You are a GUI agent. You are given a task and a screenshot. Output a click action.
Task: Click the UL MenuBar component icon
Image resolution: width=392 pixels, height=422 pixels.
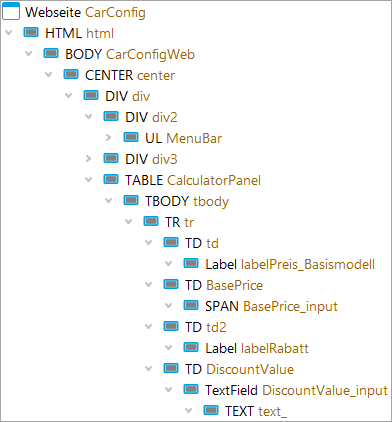coord(131,137)
